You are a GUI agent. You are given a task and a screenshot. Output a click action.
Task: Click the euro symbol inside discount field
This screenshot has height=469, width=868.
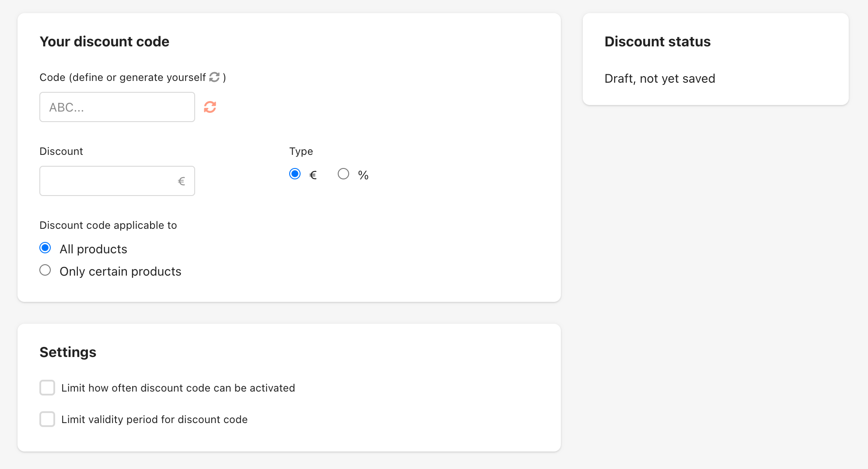(x=181, y=181)
